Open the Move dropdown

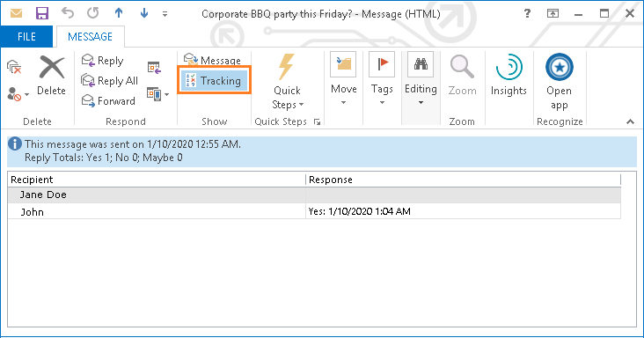344,79
